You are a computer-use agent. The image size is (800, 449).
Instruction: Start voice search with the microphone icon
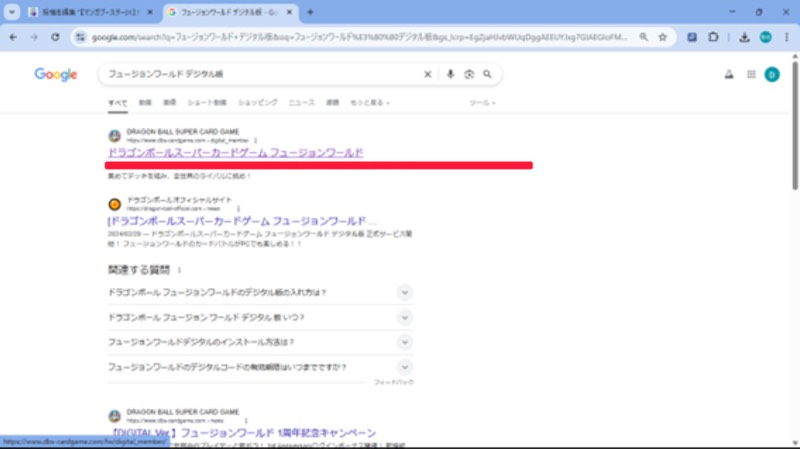point(450,74)
